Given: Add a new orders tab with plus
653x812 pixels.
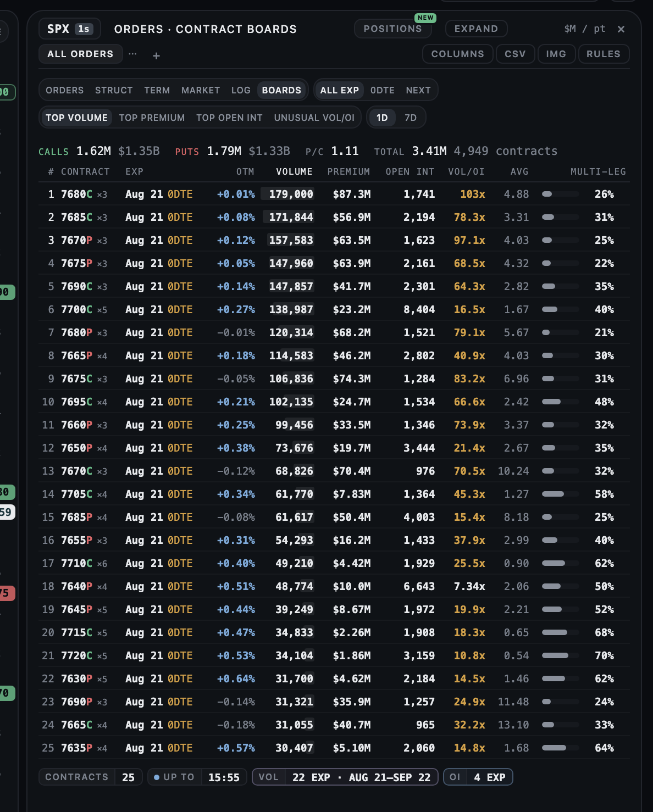Looking at the screenshot, I should [x=157, y=55].
